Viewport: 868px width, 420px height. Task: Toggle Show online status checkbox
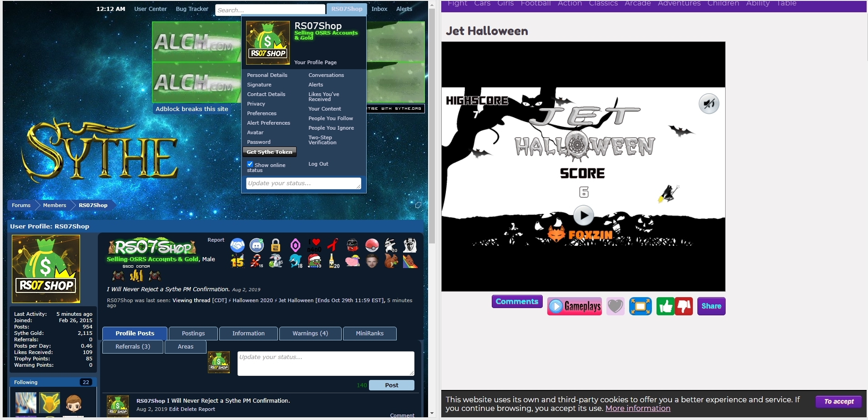point(250,164)
